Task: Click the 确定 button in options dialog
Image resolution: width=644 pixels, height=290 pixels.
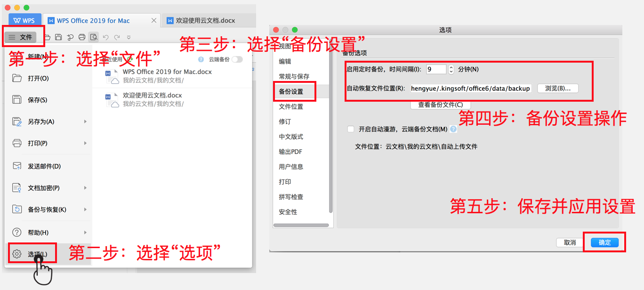Action: [x=604, y=242]
